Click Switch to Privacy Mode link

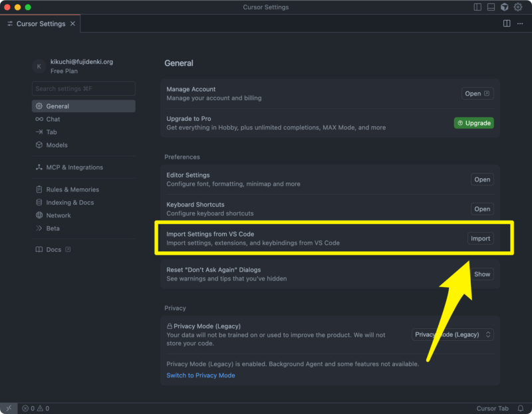click(201, 375)
